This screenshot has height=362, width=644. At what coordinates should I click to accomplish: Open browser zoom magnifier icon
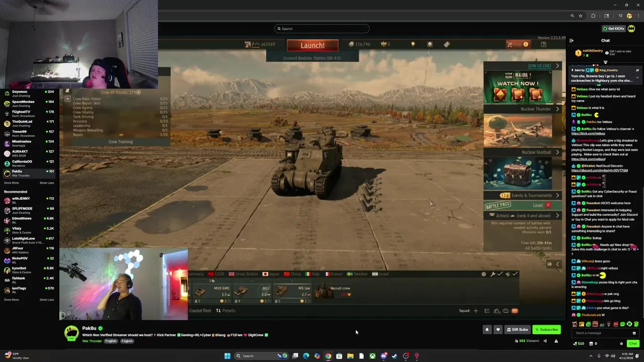pos(572,16)
